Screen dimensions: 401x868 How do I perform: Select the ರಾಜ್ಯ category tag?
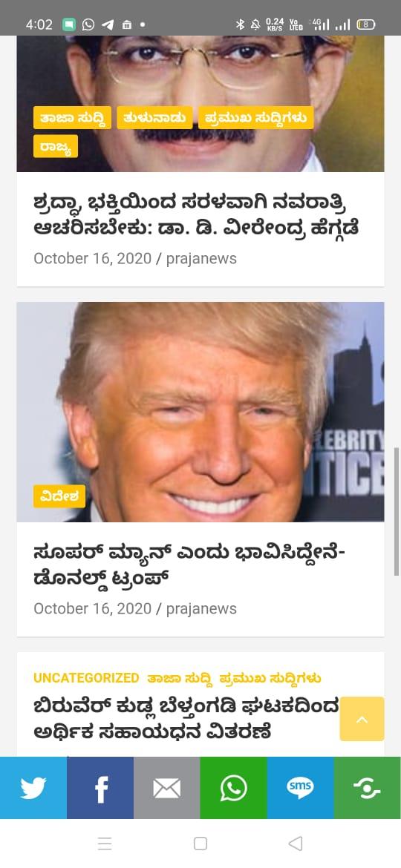pos(56,146)
